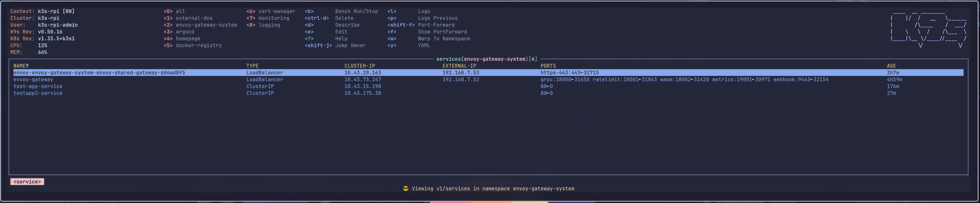Open the docker-registry namespace
This screenshot has width=980, height=203.
[x=198, y=45]
